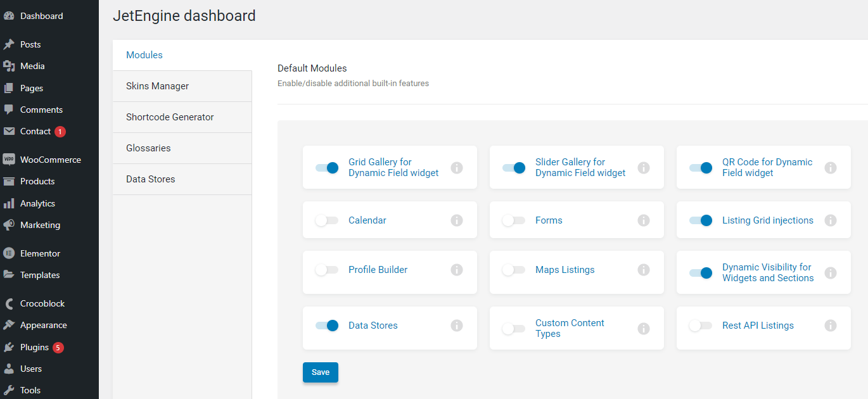Click the Contact envelope icon

pyautogui.click(x=9, y=132)
